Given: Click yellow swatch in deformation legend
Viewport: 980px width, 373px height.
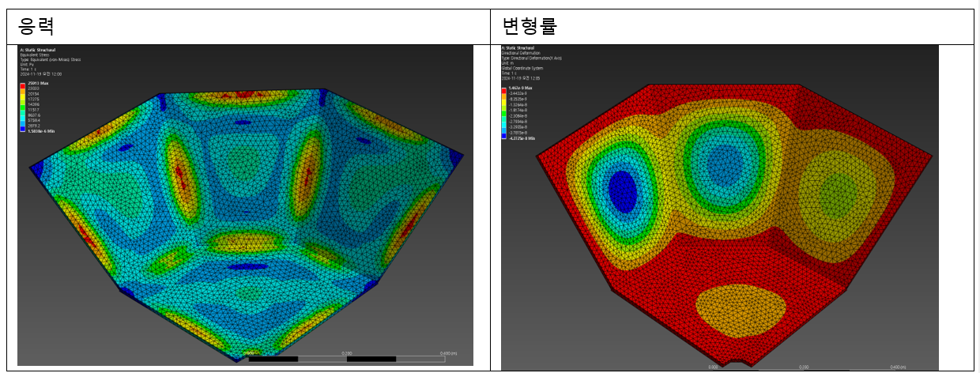Looking at the screenshot, I should (505, 100).
